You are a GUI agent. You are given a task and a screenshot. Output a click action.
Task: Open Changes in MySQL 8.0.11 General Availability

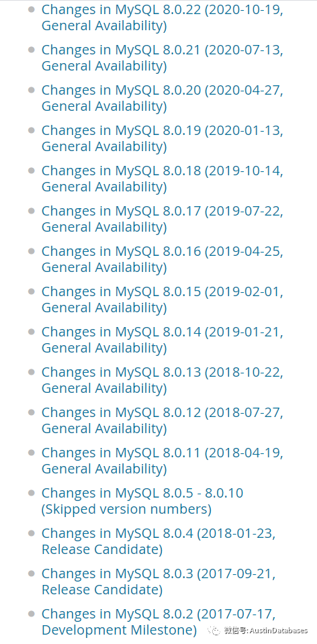[163, 461]
